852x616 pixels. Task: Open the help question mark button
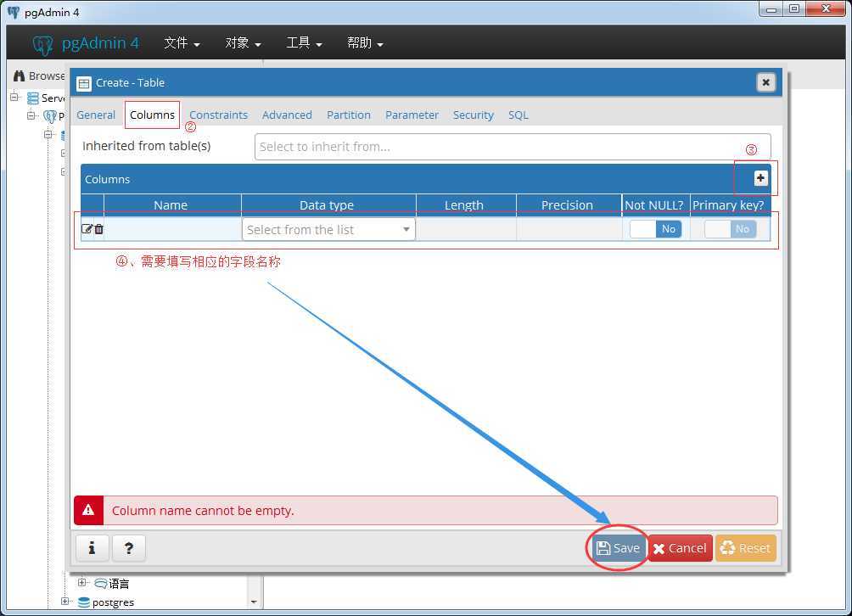tap(129, 547)
